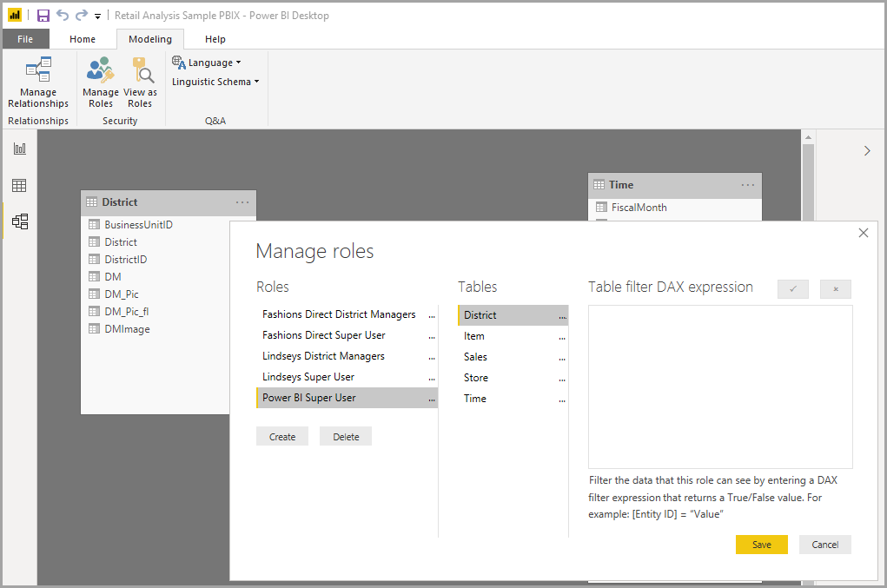The image size is (887, 588).
Task: Expand the Linguistic Schema dropdown
Action: tap(215, 82)
